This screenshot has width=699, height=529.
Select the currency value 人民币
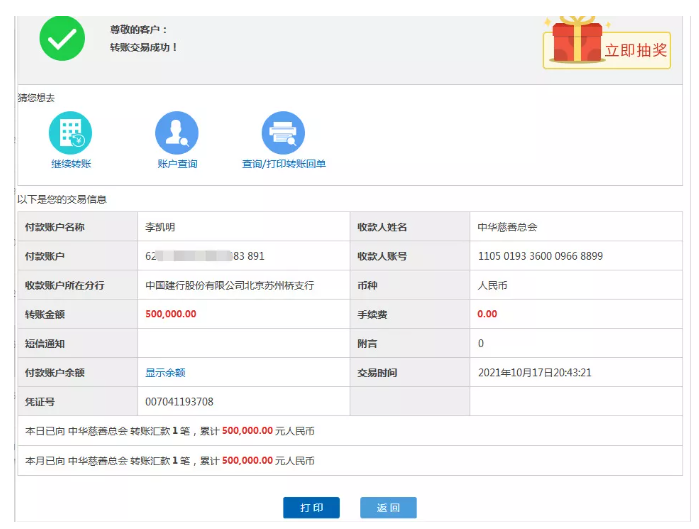tap(493, 285)
